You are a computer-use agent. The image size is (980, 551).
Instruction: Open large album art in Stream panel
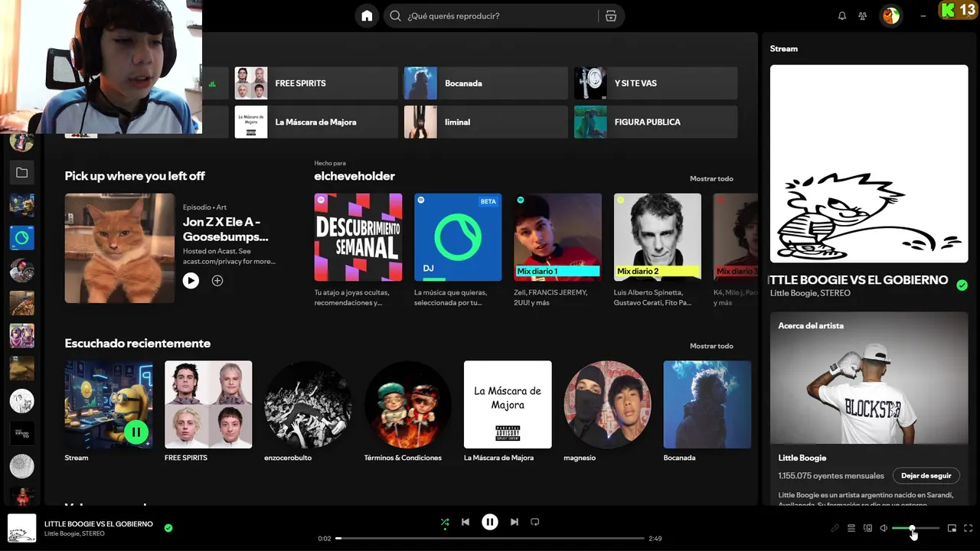pos(869,164)
